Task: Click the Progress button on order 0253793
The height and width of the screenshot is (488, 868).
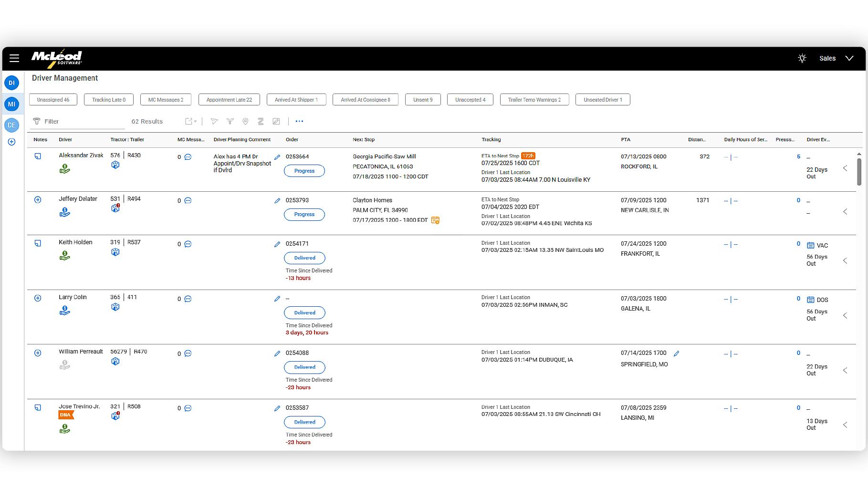Action: [x=304, y=215]
